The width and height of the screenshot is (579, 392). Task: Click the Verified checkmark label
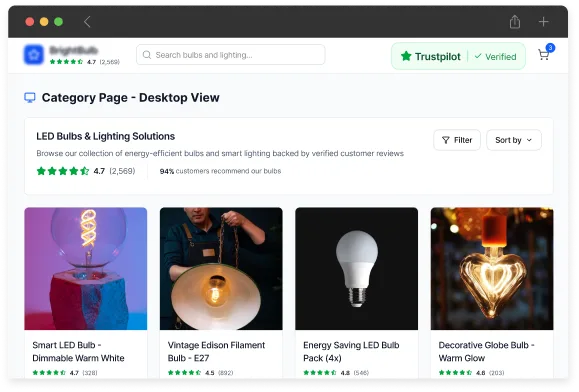[x=495, y=56]
